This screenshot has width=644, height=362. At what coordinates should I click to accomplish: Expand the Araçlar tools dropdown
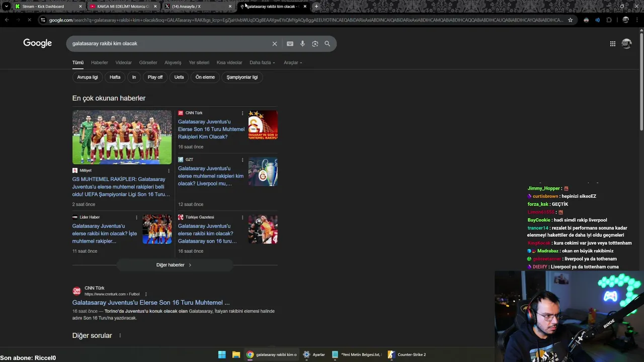point(293,63)
